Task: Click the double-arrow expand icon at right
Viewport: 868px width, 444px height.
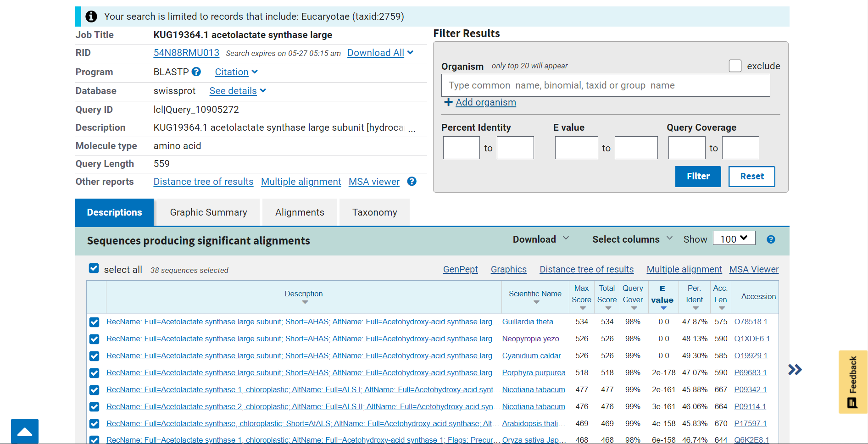Action: [795, 370]
